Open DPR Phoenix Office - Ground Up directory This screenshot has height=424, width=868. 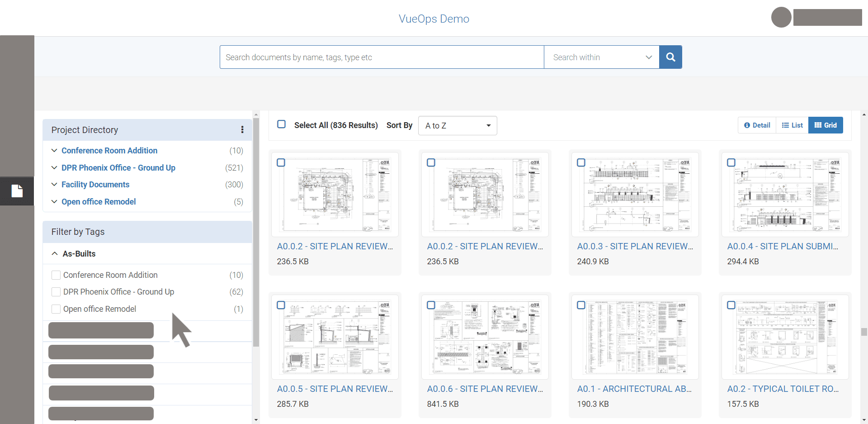[x=118, y=168]
